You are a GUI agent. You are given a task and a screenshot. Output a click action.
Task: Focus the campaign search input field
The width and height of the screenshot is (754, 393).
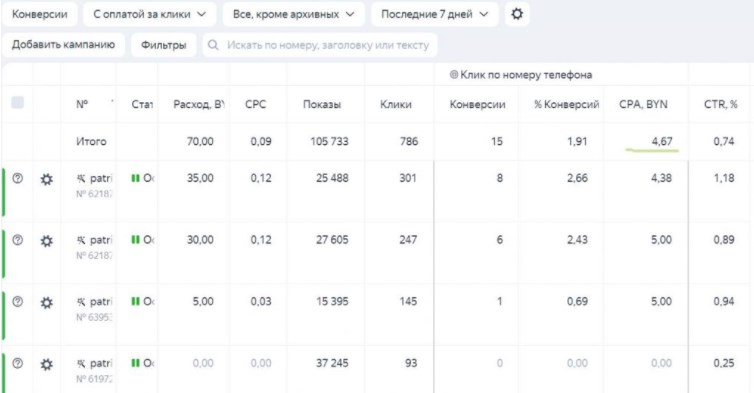[320, 45]
